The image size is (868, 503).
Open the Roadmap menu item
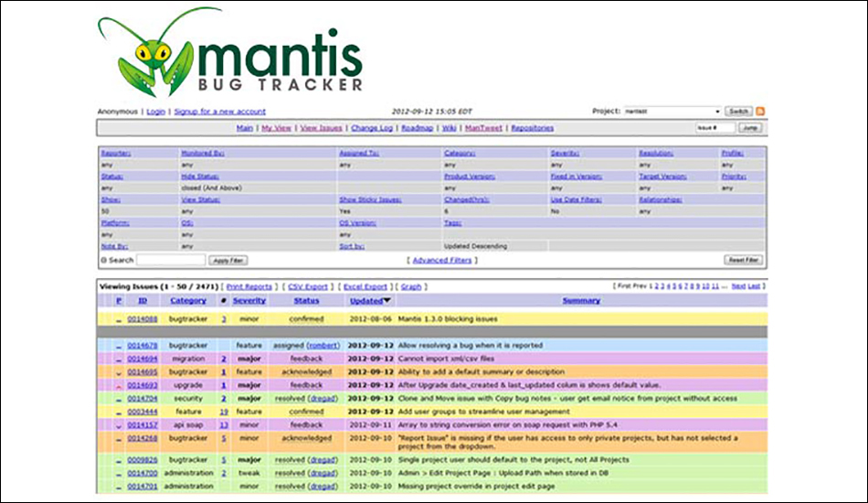click(x=418, y=128)
